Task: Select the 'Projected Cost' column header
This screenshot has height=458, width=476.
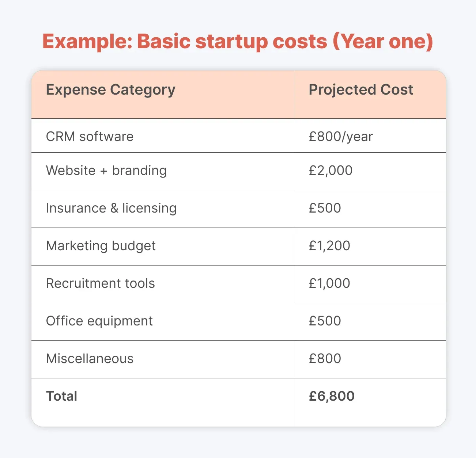Action: pyautogui.click(x=361, y=89)
